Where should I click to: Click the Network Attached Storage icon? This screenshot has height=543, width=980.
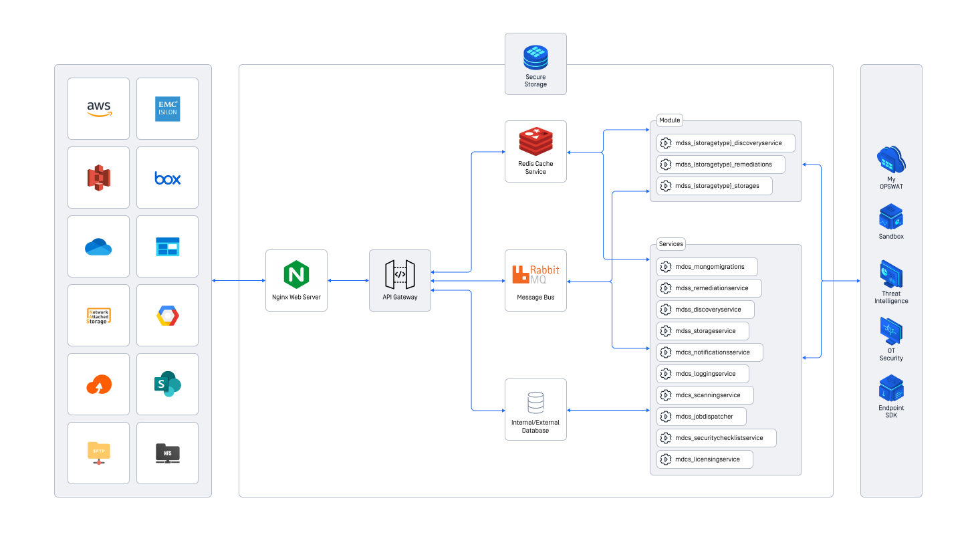pyautogui.click(x=99, y=316)
